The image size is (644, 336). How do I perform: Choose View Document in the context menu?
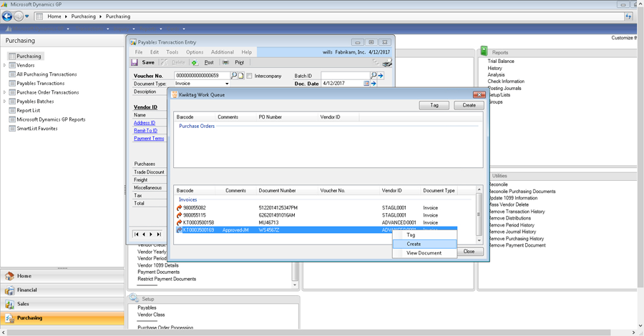[x=424, y=253]
